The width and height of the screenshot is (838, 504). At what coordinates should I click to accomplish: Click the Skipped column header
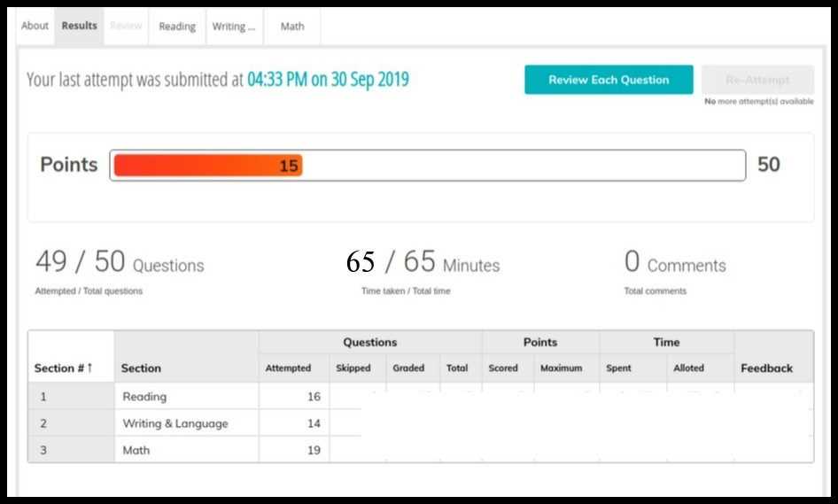pos(353,368)
